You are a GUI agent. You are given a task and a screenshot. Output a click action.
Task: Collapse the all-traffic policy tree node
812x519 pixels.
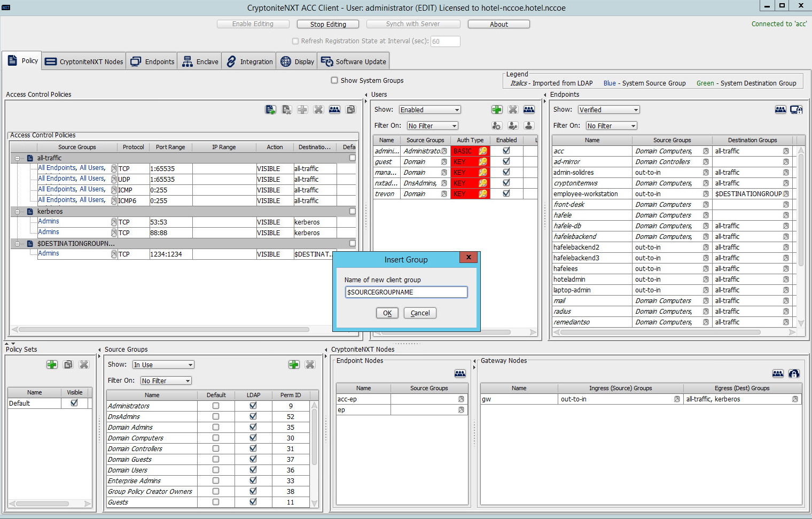pos(17,158)
